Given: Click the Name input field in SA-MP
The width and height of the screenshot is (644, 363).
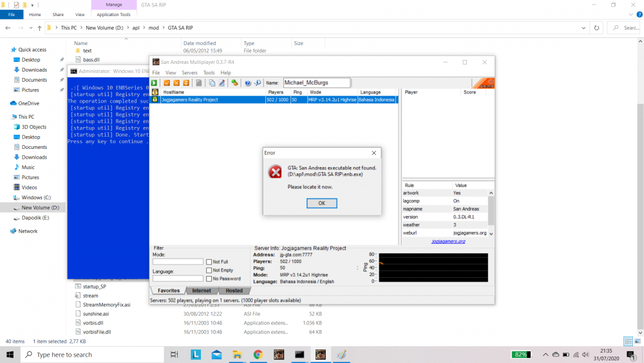Looking at the screenshot, I should coord(316,83).
